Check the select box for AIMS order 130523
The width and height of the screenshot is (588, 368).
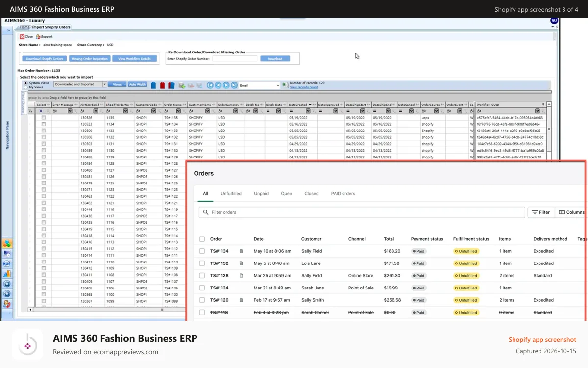(43, 125)
